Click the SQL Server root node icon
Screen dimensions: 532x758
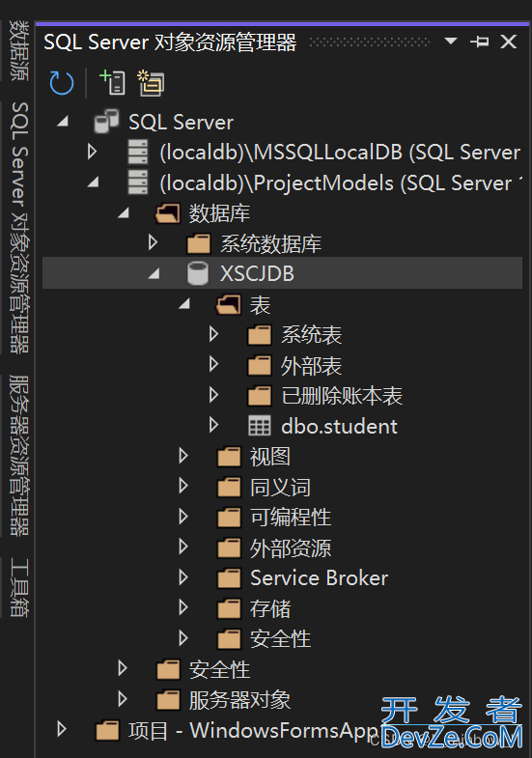coord(106,122)
